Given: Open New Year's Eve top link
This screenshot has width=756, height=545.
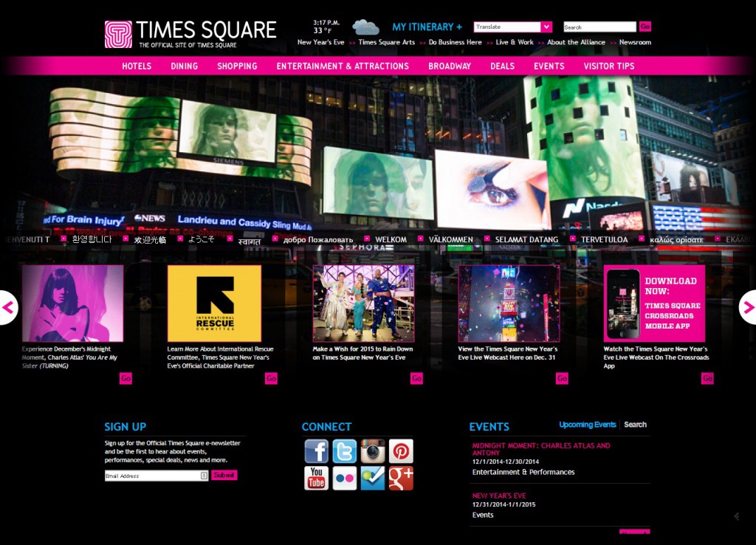Looking at the screenshot, I should (x=320, y=42).
